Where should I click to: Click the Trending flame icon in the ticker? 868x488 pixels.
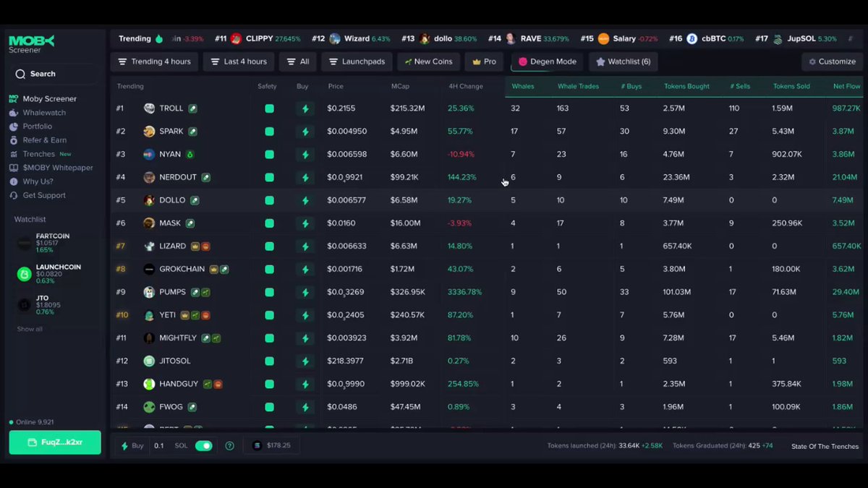coord(158,39)
